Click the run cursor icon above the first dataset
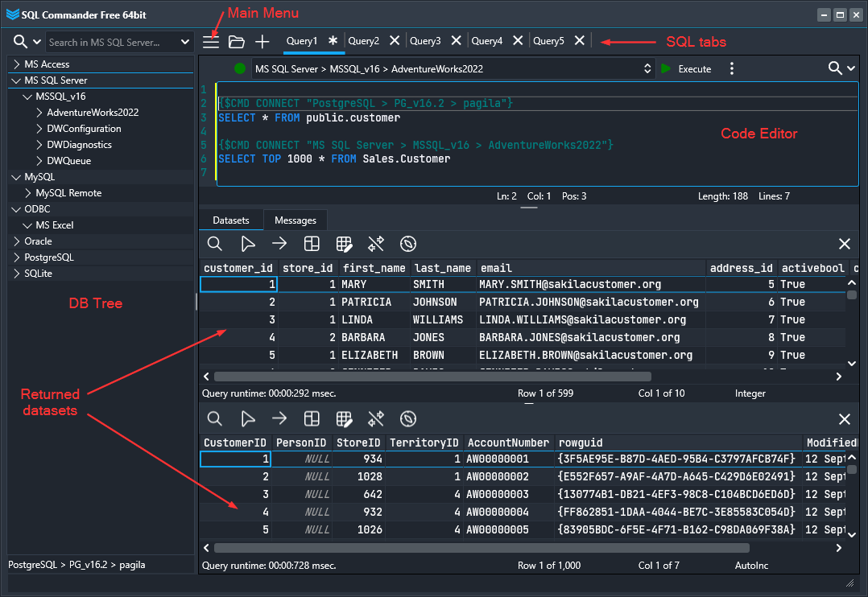The height and width of the screenshot is (597, 868). pos(246,243)
